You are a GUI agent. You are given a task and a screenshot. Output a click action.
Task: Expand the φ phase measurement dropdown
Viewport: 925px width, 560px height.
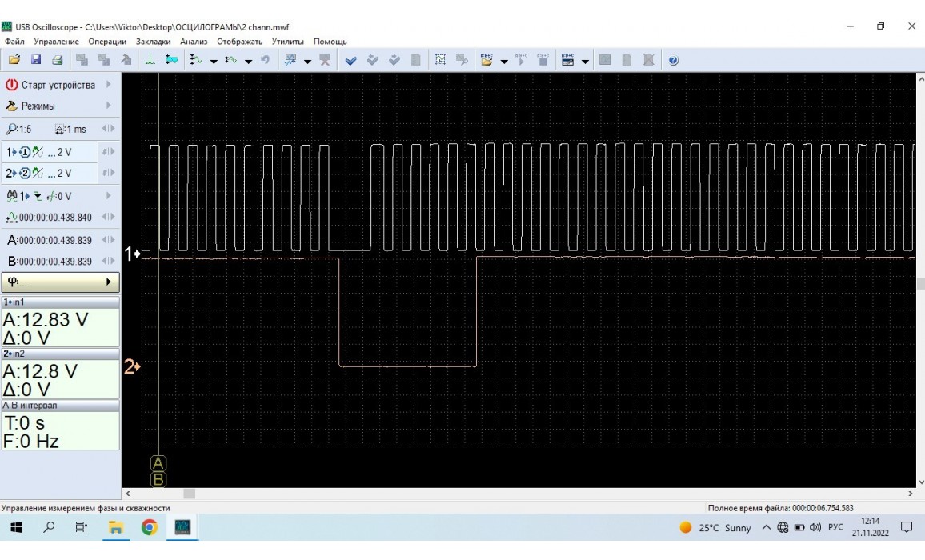109,282
